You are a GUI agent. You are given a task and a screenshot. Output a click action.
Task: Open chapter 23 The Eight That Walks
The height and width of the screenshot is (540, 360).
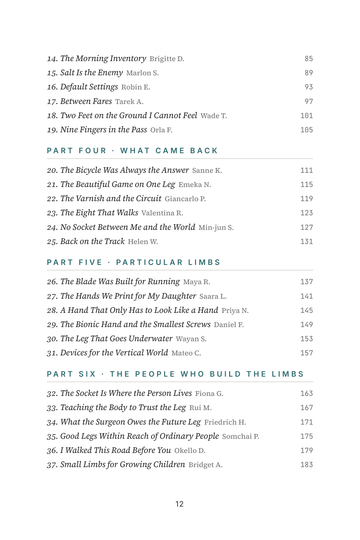[x=179, y=213]
